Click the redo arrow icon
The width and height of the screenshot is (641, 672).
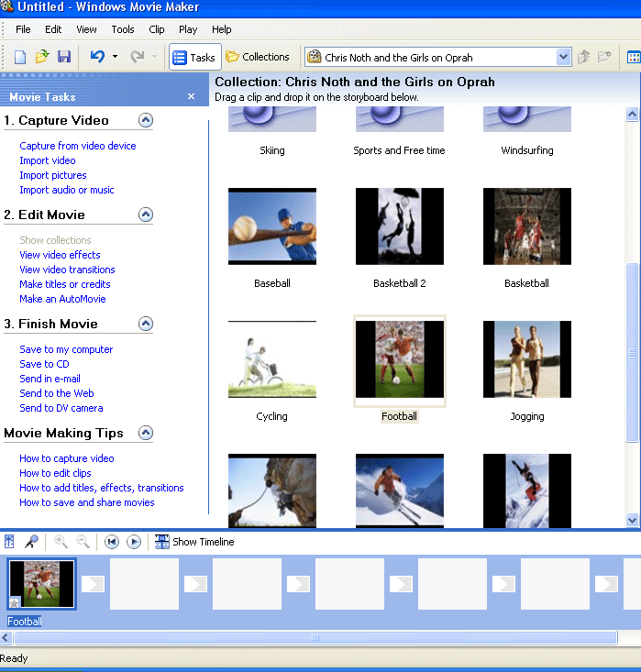[137, 57]
